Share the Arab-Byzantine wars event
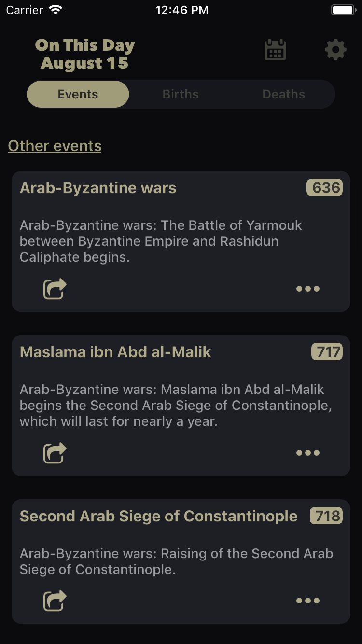The width and height of the screenshot is (362, 644). click(55, 289)
